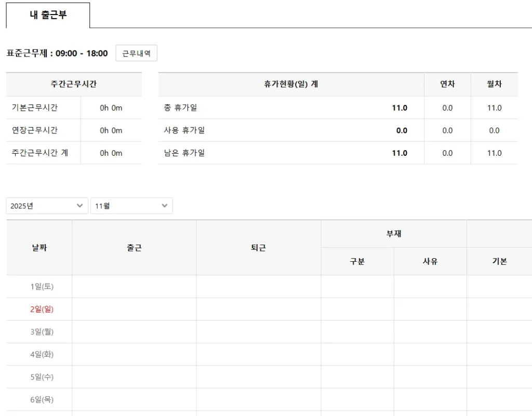Screen dimensions: 532x416
Task: Open the 내 출근부 tab
Action: [x=48, y=15]
